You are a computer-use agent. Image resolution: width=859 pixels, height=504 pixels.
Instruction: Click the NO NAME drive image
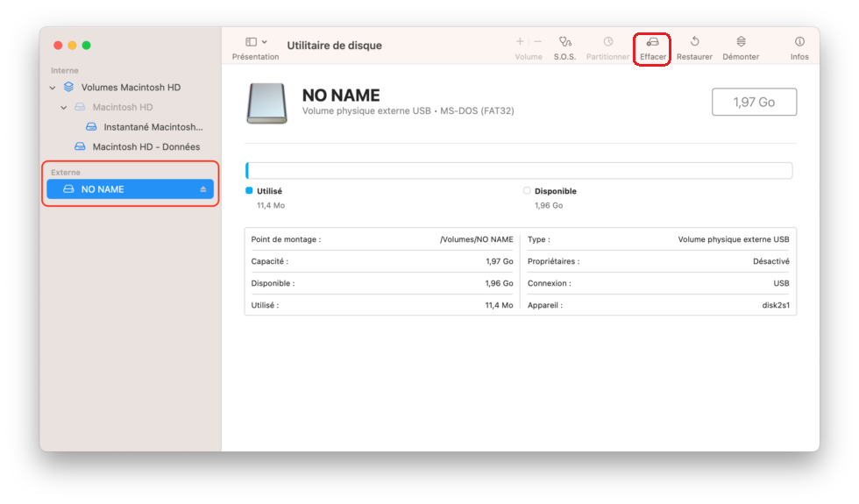(266, 103)
